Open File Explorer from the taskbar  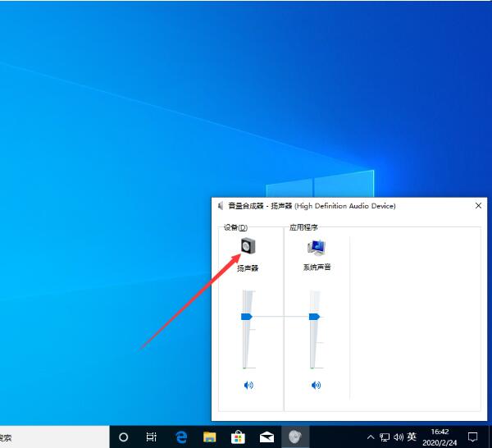pos(210,437)
